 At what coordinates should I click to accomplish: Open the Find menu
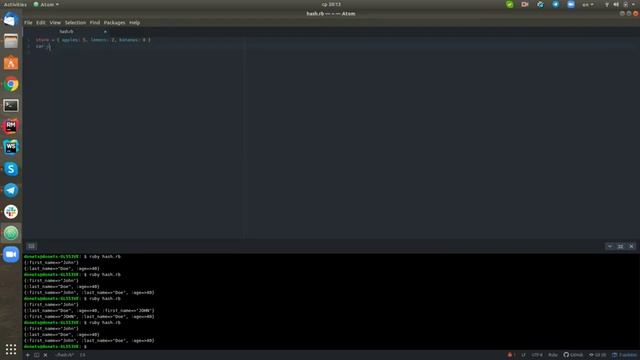(x=95, y=22)
